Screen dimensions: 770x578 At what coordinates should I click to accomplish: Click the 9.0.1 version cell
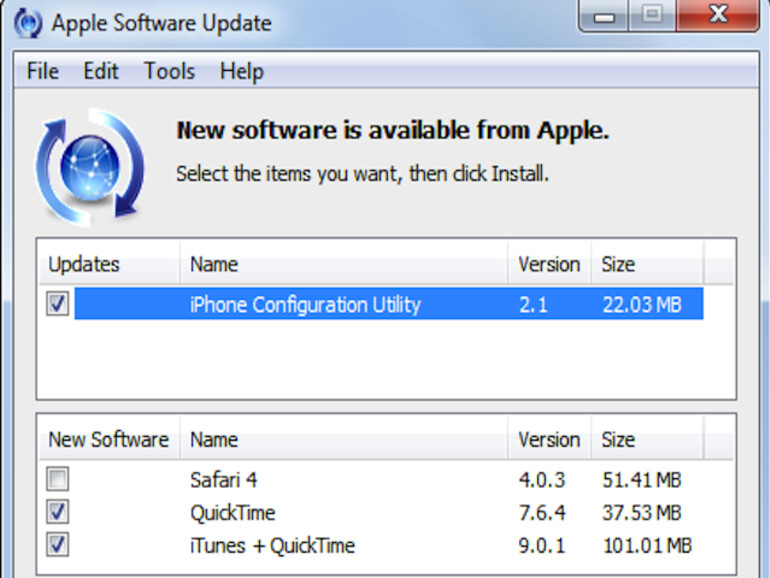pyautogui.click(x=542, y=546)
